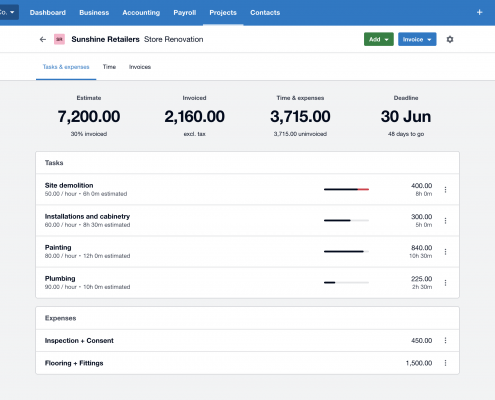Click the 400.00 amount for Site demolition
The image size is (495, 400).
click(x=421, y=186)
